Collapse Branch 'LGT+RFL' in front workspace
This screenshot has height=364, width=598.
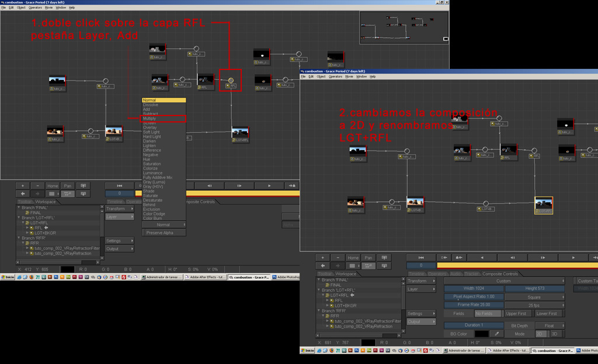pos(319,290)
